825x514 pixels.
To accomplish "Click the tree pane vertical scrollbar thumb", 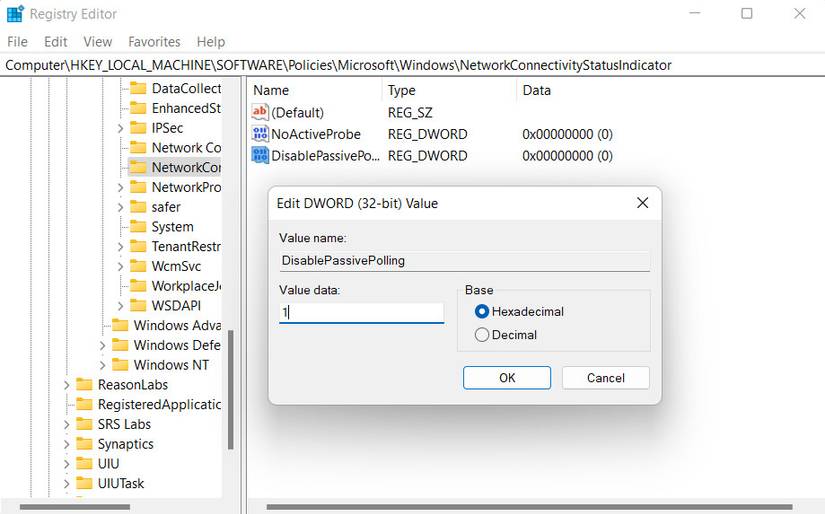I will coord(230,389).
